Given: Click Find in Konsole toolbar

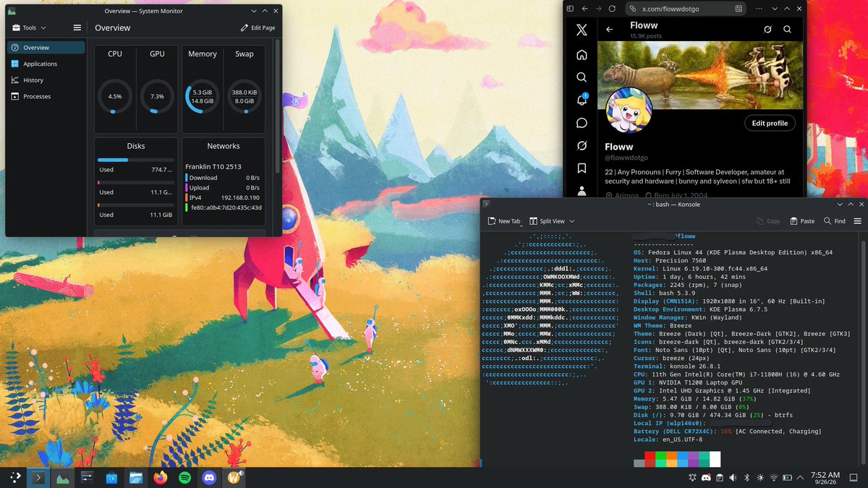Looking at the screenshot, I should click(x=835, y=221).
